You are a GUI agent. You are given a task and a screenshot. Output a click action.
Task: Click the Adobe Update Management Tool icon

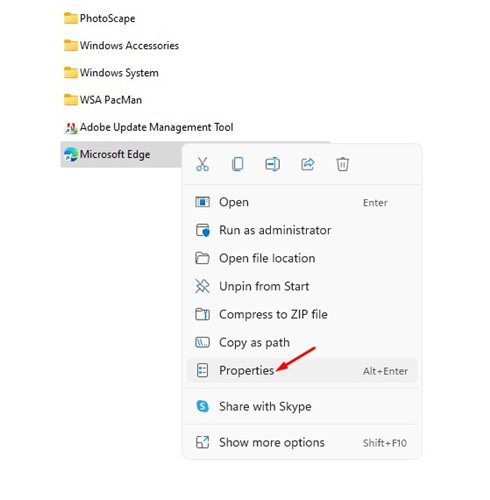point(71,128)
